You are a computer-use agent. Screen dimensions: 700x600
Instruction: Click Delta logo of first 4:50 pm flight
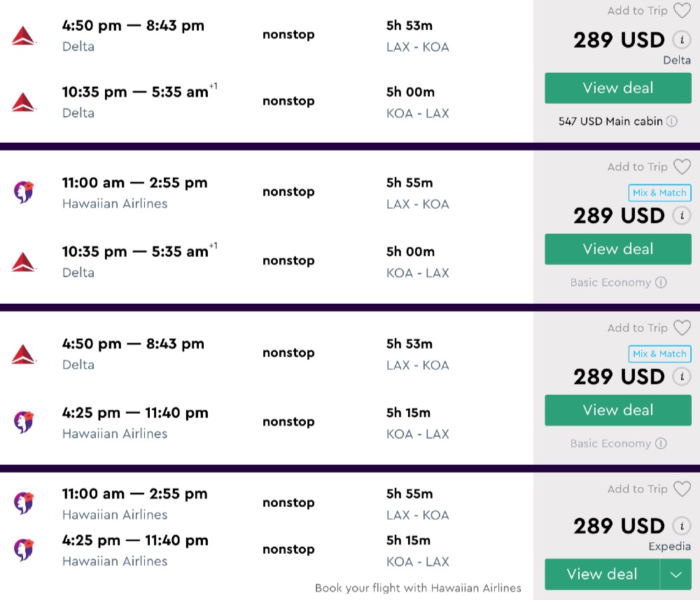(x=23, y=36)
